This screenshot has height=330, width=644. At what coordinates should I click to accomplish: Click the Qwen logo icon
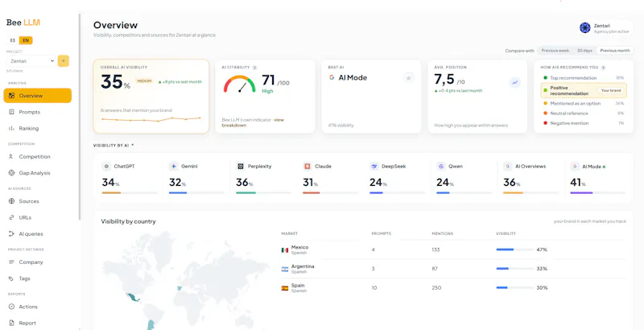440,167
